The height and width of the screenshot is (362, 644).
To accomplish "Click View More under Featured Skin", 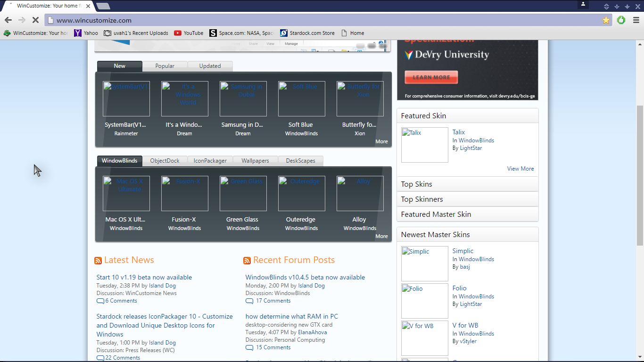I will [520, 169].
